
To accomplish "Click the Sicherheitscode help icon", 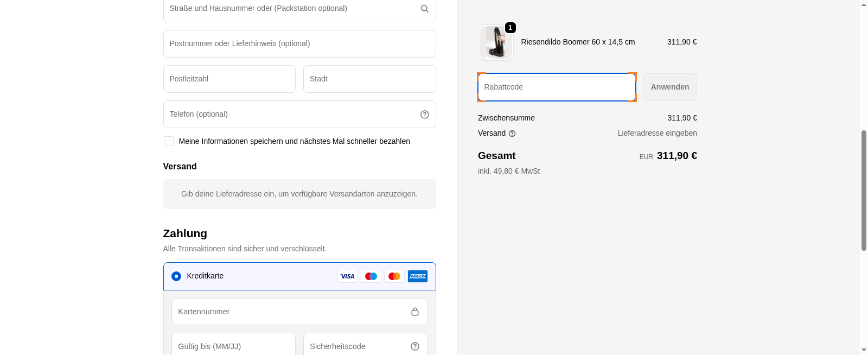I will [414, 346].
